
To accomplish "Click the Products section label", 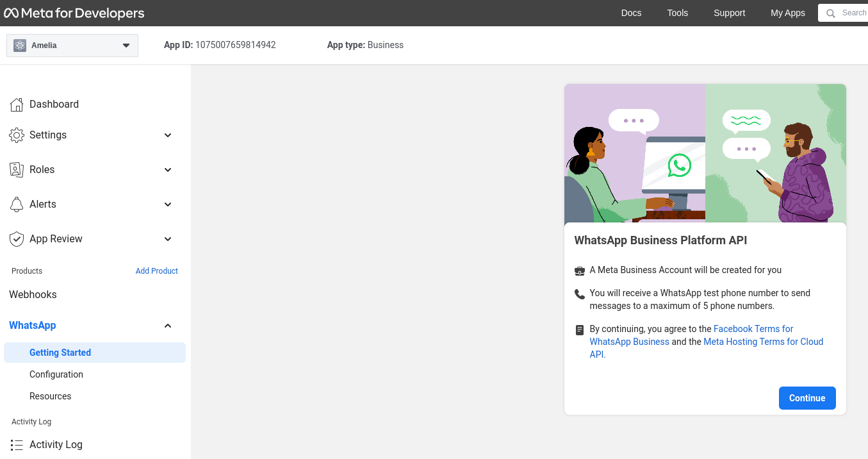I will (x=27, y=271).
